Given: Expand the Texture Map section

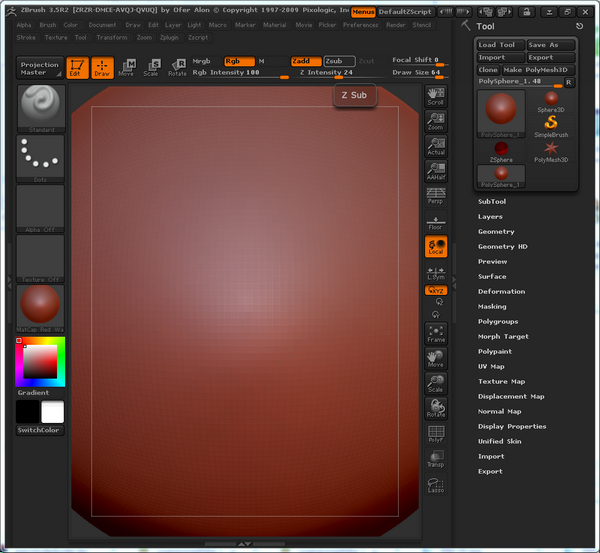Looking at the screenshot, I should 501,382.
